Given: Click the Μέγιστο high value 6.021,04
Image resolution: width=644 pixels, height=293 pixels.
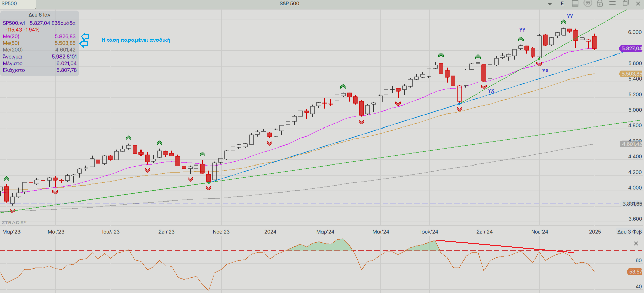Looking at the screenshot, I should click(66, 63).
